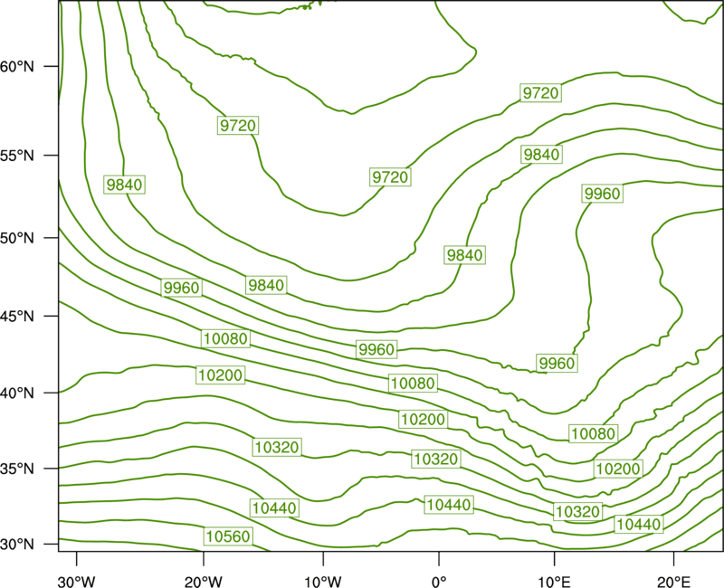Viewport: 724px width, 588px height.
Task: Click the 60°N latitude axis label
Action: click(x=17, y=67)
